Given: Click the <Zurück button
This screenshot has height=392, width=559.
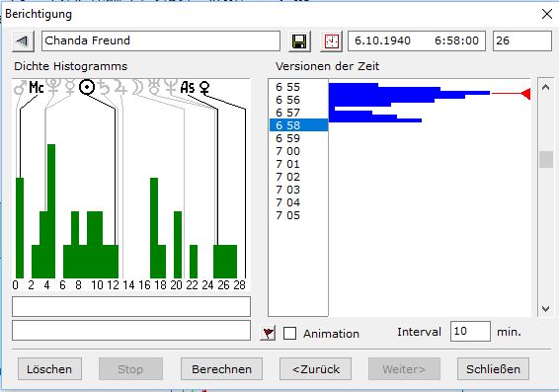Looking at the screenshot, I should 315,369.
